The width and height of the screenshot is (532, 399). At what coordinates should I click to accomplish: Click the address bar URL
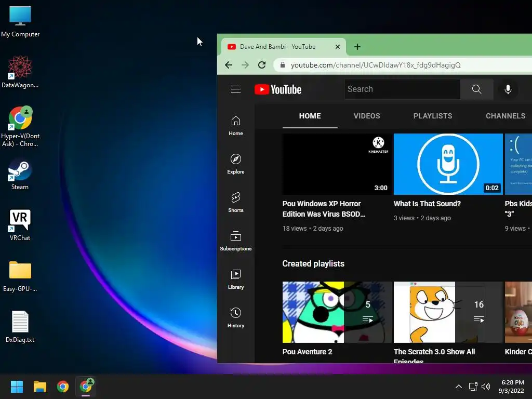pos(376,65)
